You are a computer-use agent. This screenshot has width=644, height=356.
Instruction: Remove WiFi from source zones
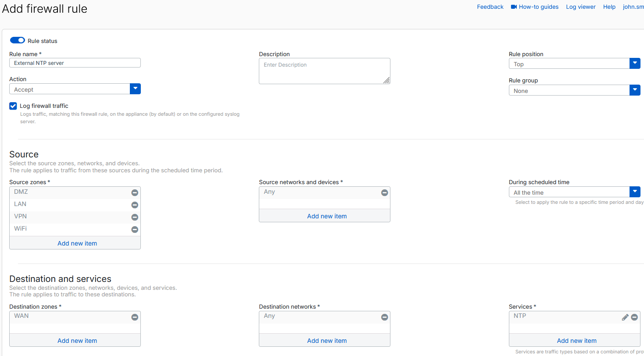pyautogui.click(x=135, y=230)
